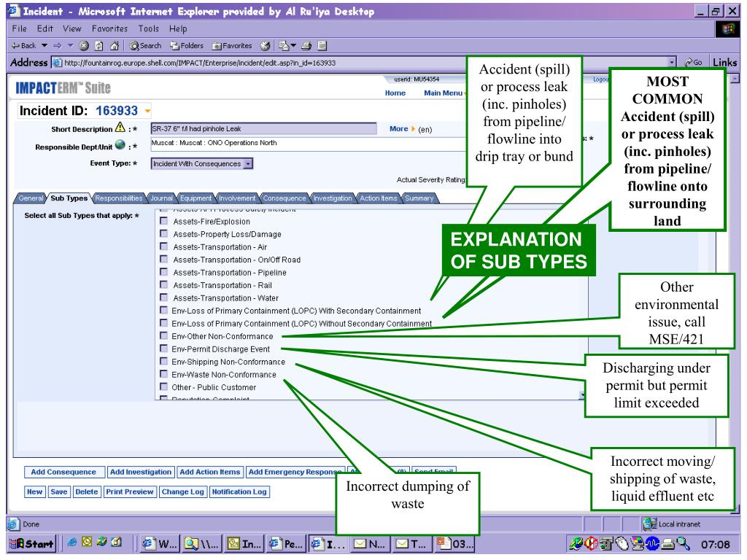Switch to the '03...' taskbar window
Viewport: 747px width, 560px height.
(x=454, y=543)
